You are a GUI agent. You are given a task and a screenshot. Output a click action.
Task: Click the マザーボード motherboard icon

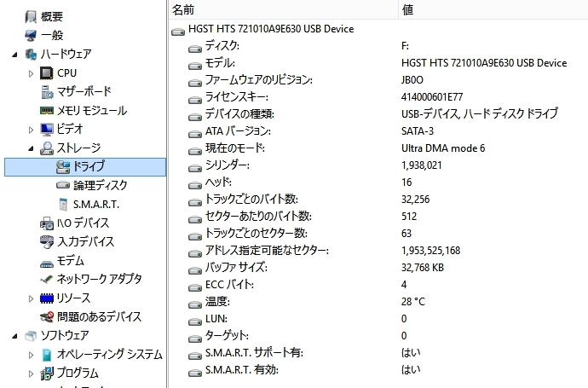(x=47, y=92)
